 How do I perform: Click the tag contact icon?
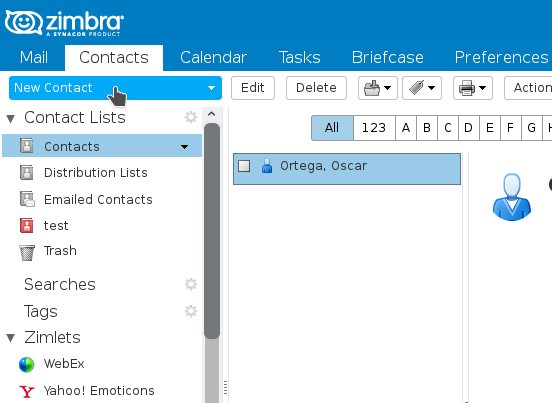tap(416, 88)
